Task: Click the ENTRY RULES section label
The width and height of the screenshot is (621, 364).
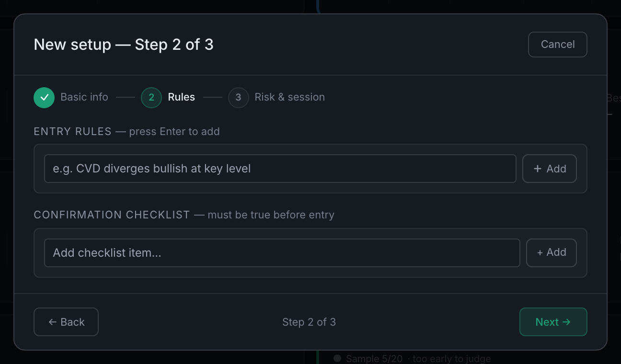Action: tap(72, 132)
